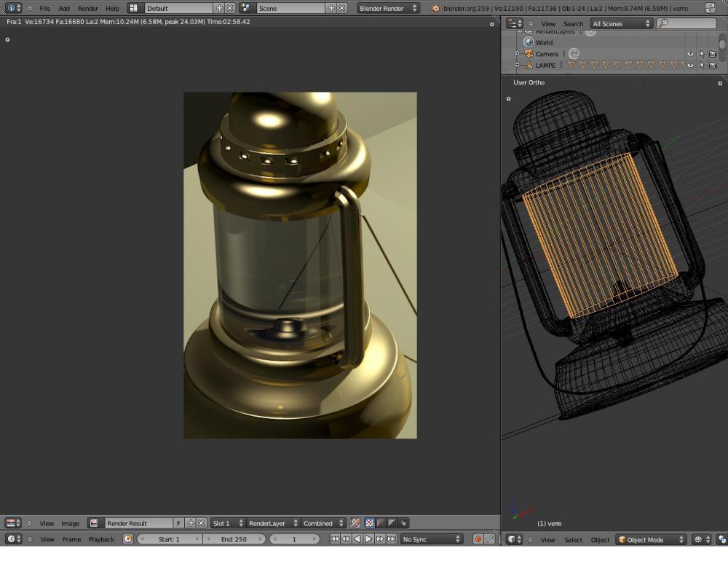Click the World icon in outliner

[529, 42]
